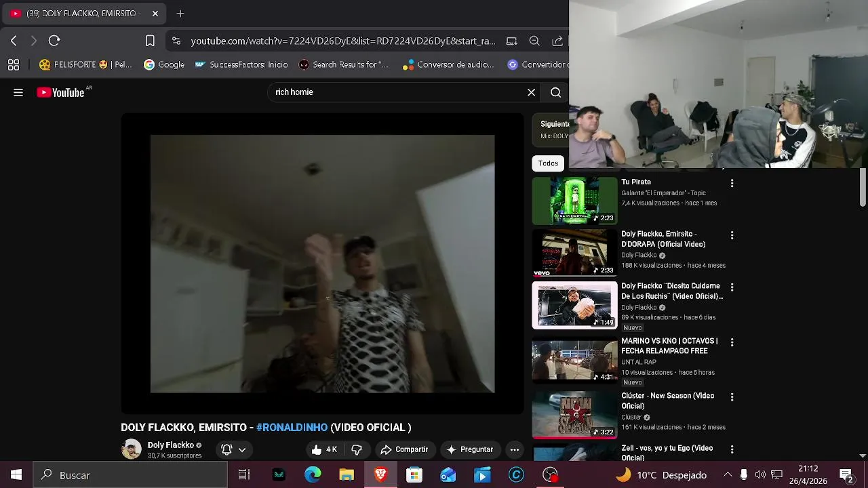Open the Google bookmark
The image size is (868, 488).
[x=164, y=64]
